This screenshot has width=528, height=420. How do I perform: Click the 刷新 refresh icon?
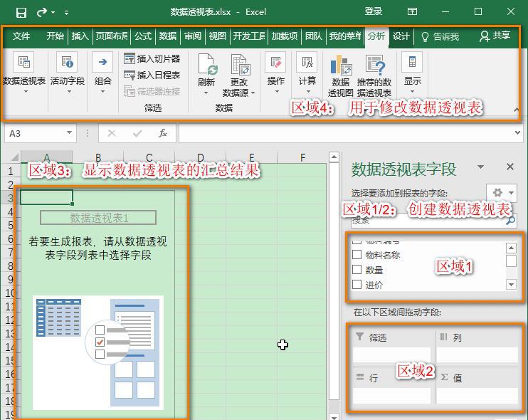(x=206, y=63)
